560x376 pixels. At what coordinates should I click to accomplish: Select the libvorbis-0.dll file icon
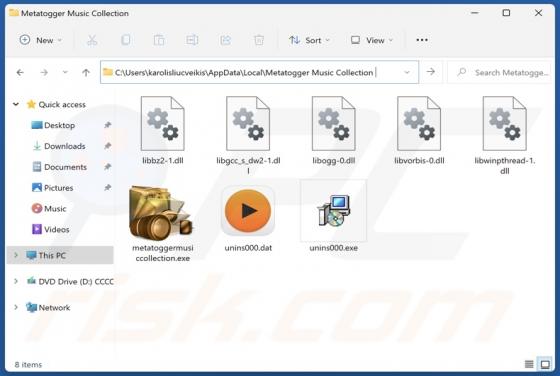[419, 124]
